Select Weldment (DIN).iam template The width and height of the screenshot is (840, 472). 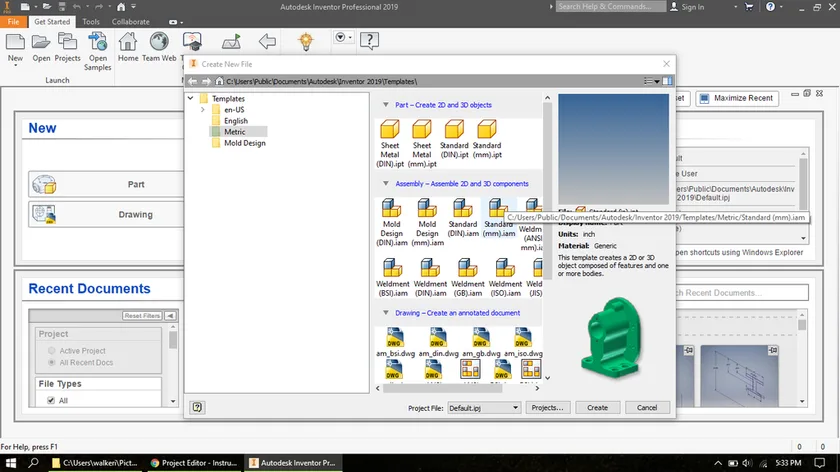[x=430, y=278]
